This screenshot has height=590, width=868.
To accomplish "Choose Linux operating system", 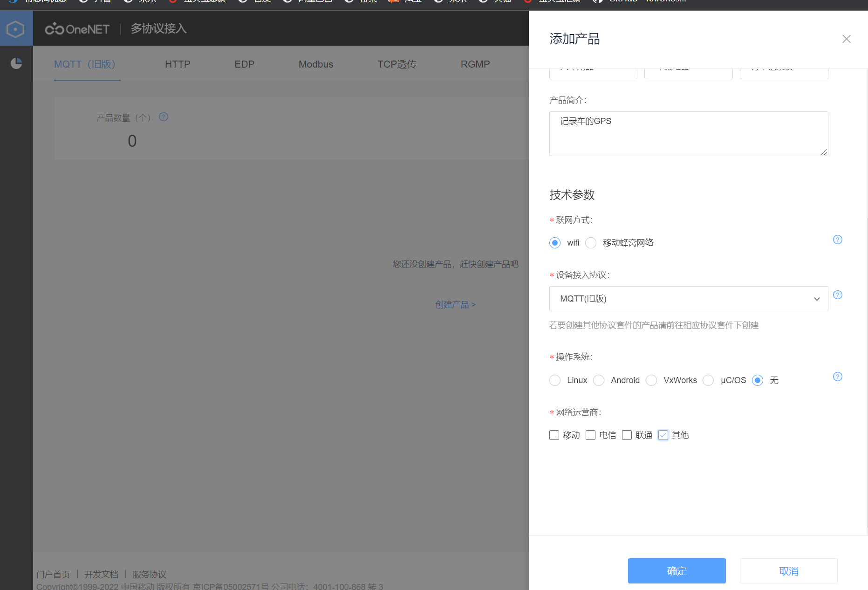I will [x=555, y=380].
